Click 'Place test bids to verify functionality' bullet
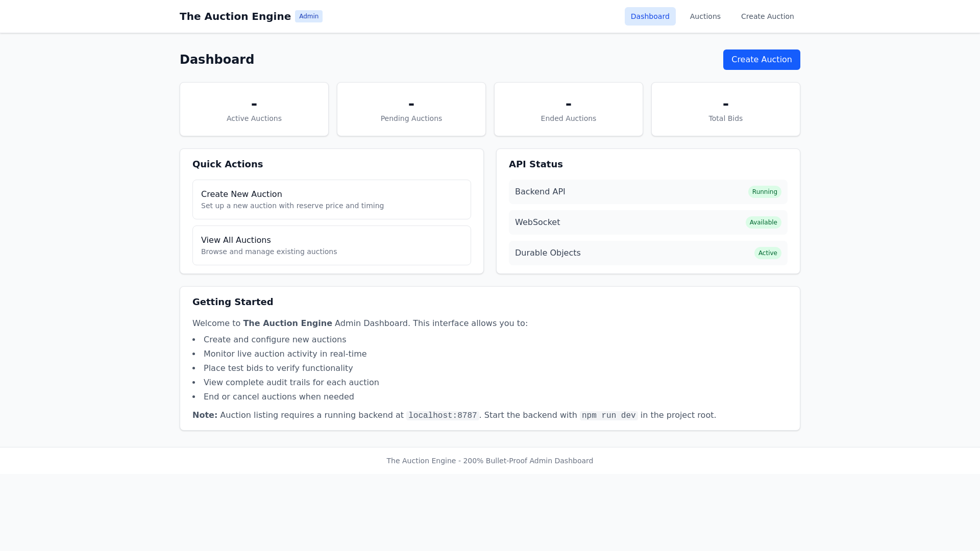The height and width of the screenshot is (551, 980). click(278, 368)
